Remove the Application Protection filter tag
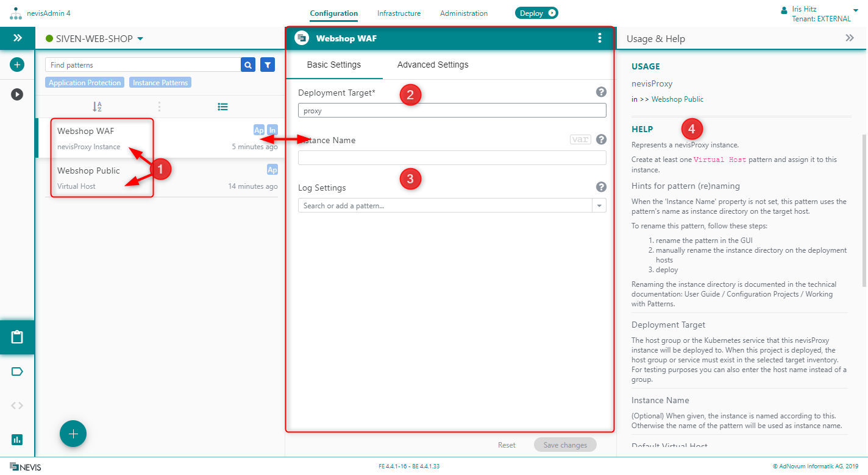868x475 pixels. (x=85, y=83)
